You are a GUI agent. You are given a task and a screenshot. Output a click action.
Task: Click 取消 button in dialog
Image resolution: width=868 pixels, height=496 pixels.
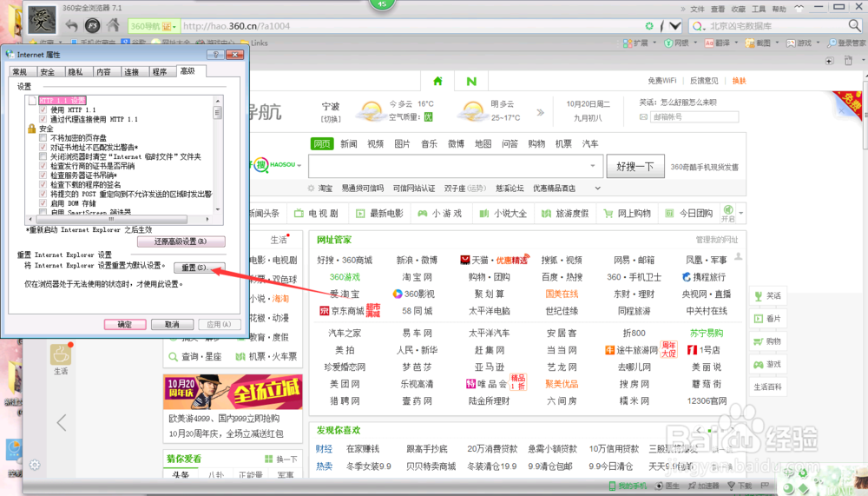[x=172, y=324]
